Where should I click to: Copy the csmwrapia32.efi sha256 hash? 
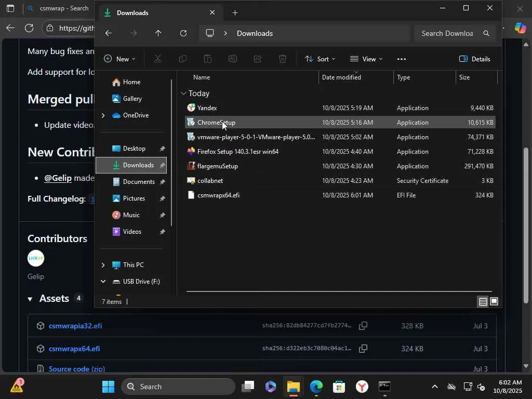point(363,326)
